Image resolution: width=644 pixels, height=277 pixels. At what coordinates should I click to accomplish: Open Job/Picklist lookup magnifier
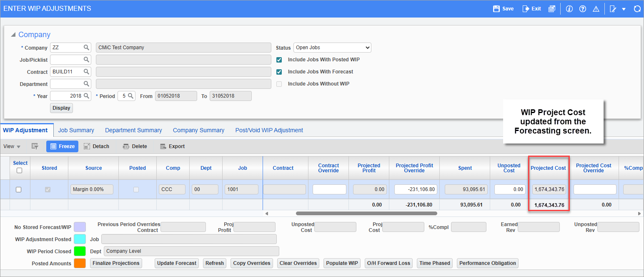(87, 60)
